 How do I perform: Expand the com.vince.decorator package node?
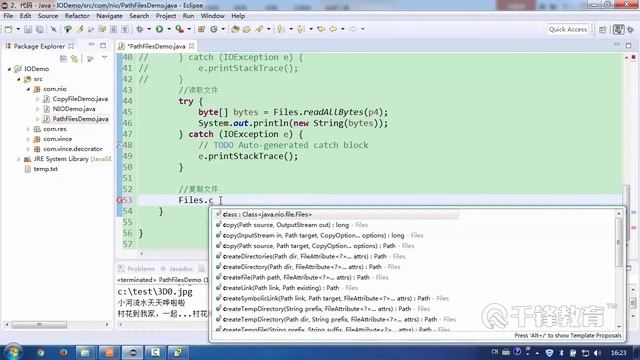[28, 149]
